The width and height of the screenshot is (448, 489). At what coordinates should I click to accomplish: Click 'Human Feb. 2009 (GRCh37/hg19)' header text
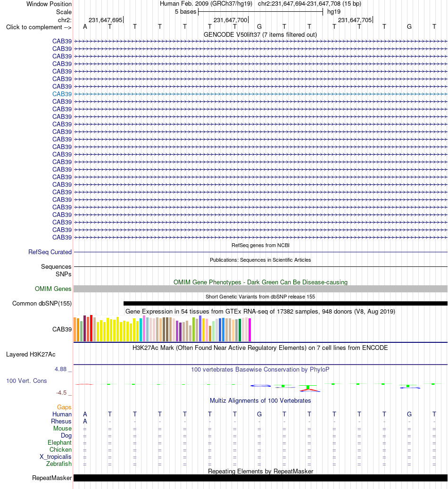206,4
